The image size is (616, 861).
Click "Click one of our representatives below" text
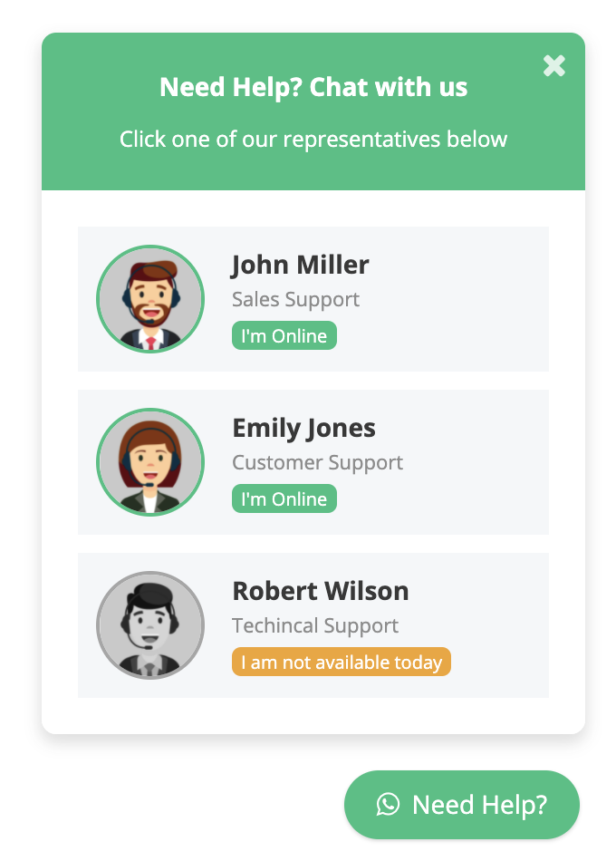[313, 140]
